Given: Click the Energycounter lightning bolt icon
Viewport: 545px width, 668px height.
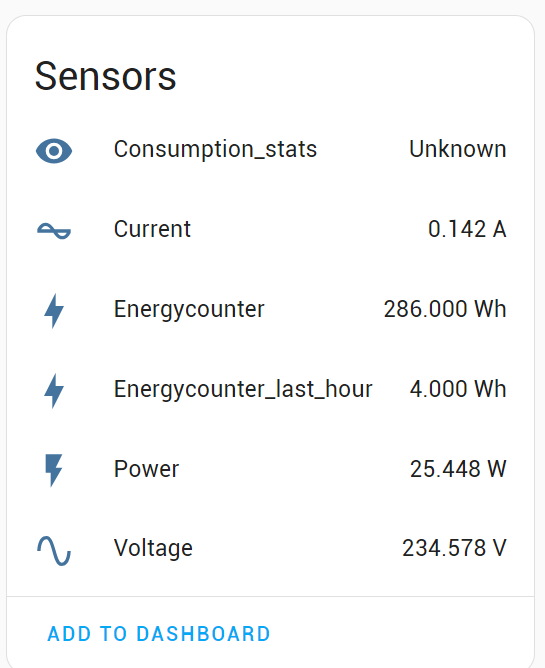Looking at the screenshot, I should (x=54, y=311).
